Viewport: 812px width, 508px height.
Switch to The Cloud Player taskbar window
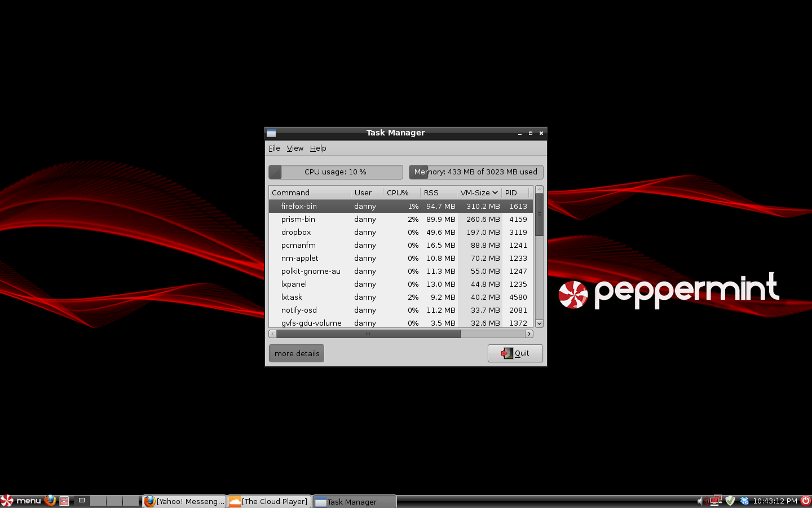click(270, 501)
